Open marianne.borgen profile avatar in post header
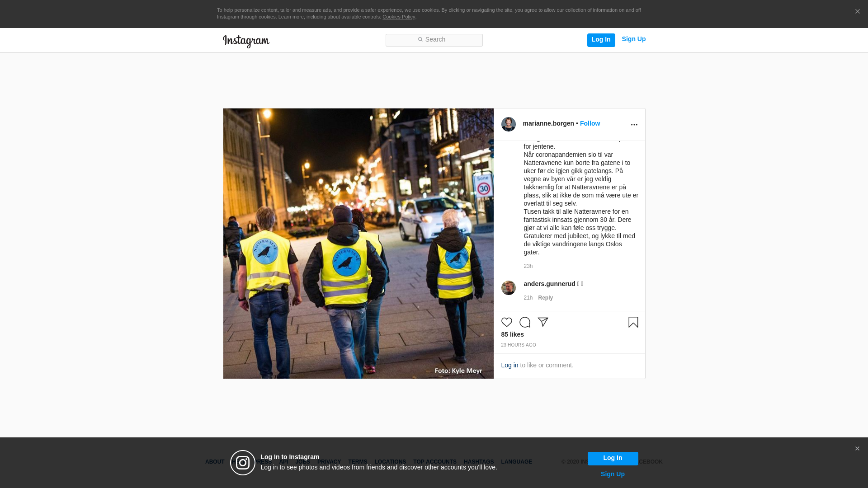 tap(509, 124)
